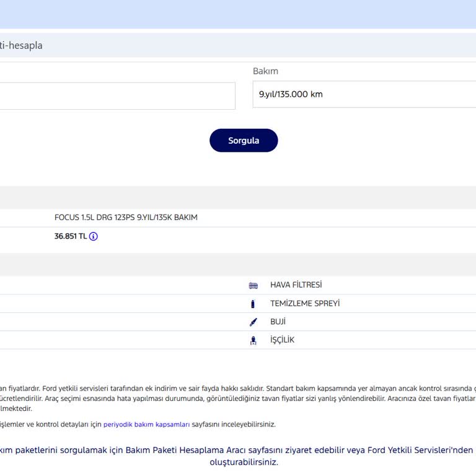Select the İŞÇİLİK text label
476x476 pixels.
[282, 340]
